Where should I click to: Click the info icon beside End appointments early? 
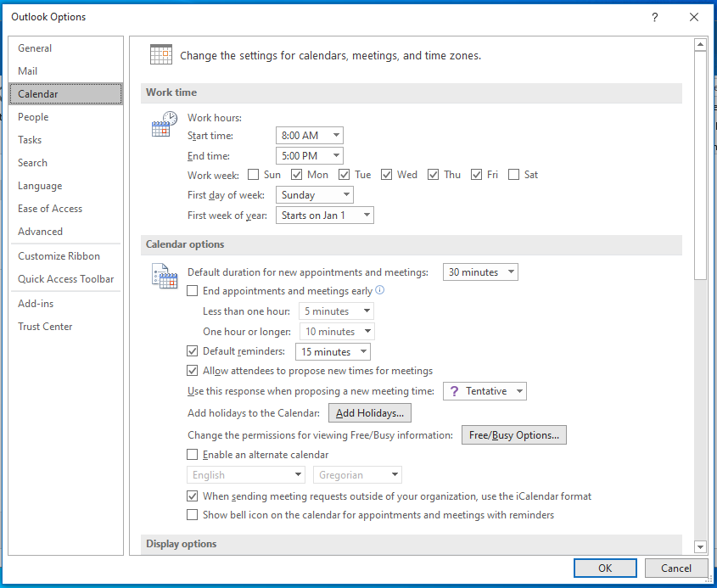tap(379, 290)
